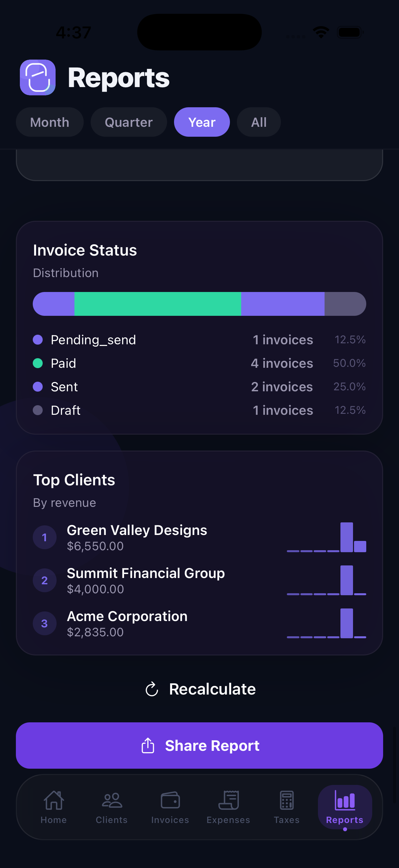Screen dimensions: 399x868
Task: Select the Reports bar chart icon
Action: [x=344, y=800]
